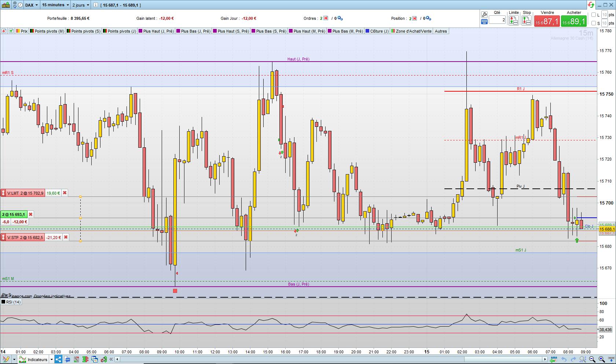Select Clôture (J) legend tab
616x364 pixels.
[x=377, y=31]
